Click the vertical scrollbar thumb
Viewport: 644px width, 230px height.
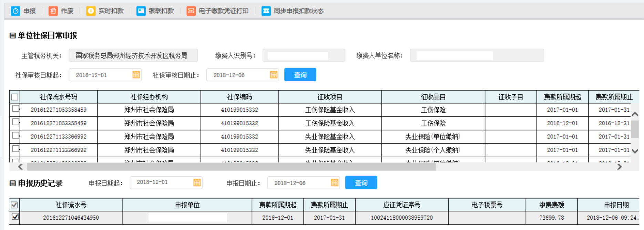(x=635, y=129)
